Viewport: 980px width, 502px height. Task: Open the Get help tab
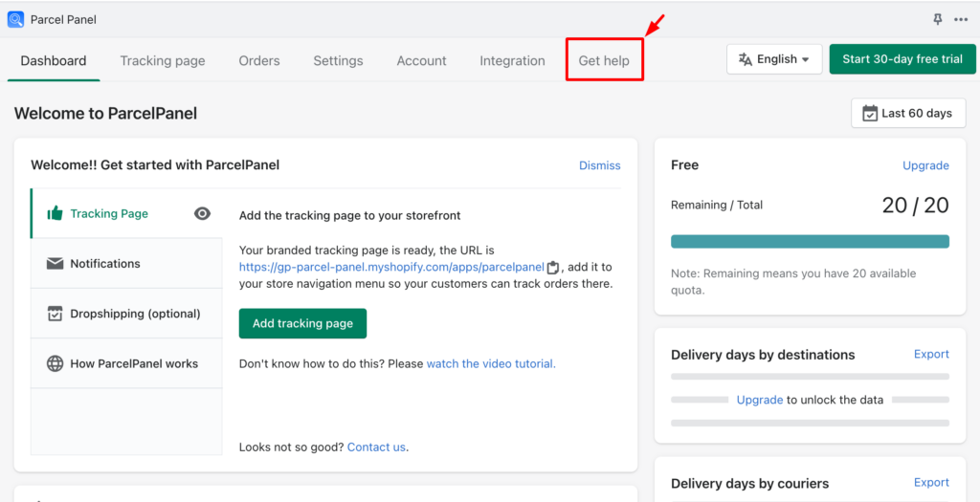604,60
